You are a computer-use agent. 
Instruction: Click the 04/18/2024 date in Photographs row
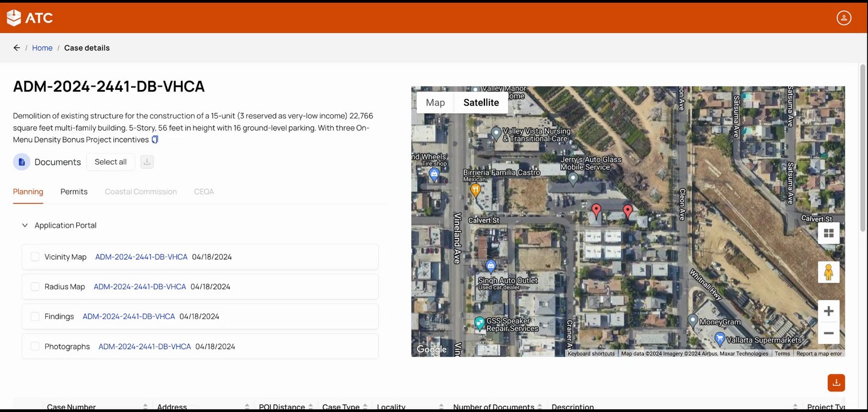(x=215, y=346)
